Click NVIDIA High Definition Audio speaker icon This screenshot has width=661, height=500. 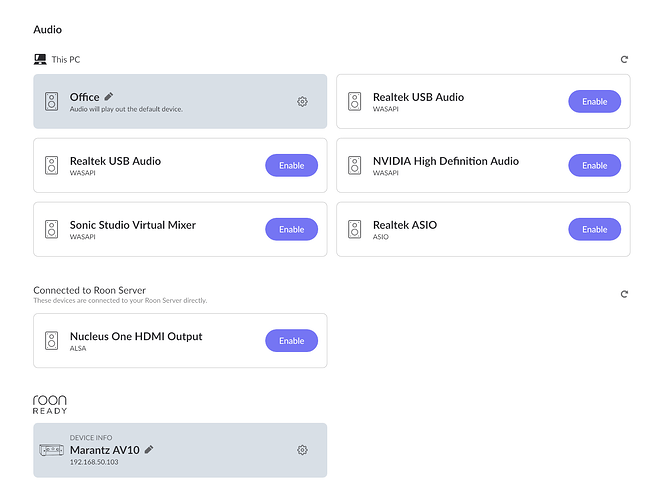(355, 166)
